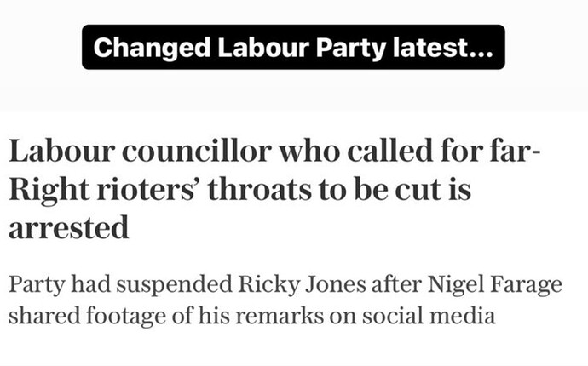Click the word 'footage' in the subheading

[x=125, y=317]
